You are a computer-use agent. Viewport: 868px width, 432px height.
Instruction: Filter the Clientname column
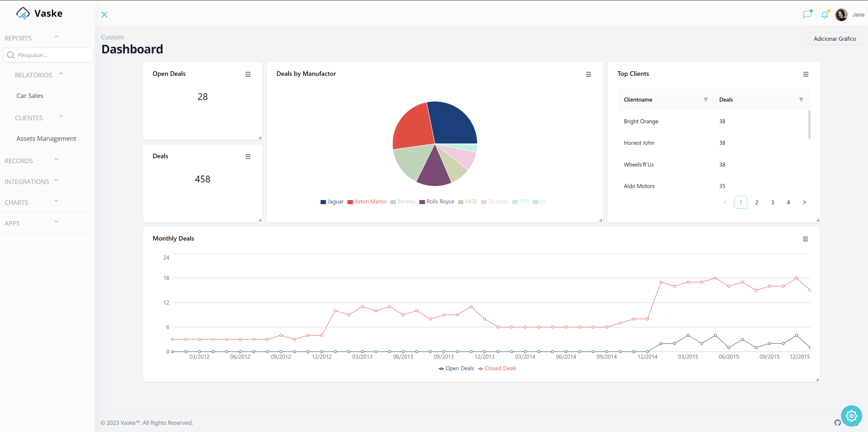[705, 100]
